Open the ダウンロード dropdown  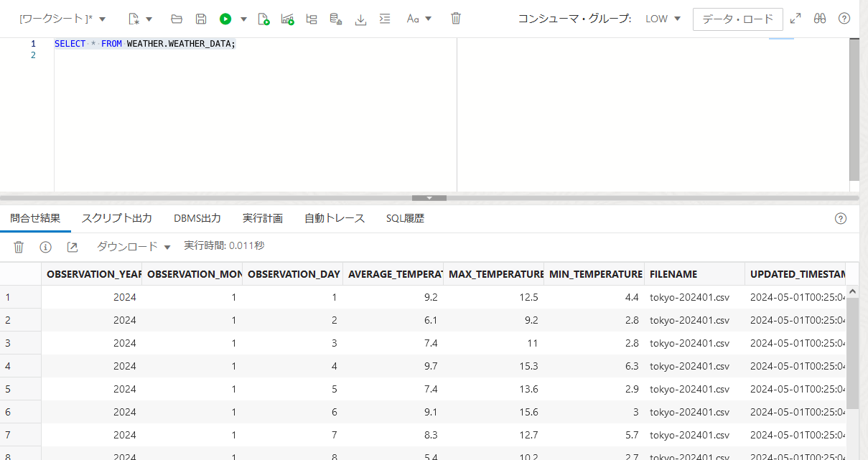tap(134, 247)
